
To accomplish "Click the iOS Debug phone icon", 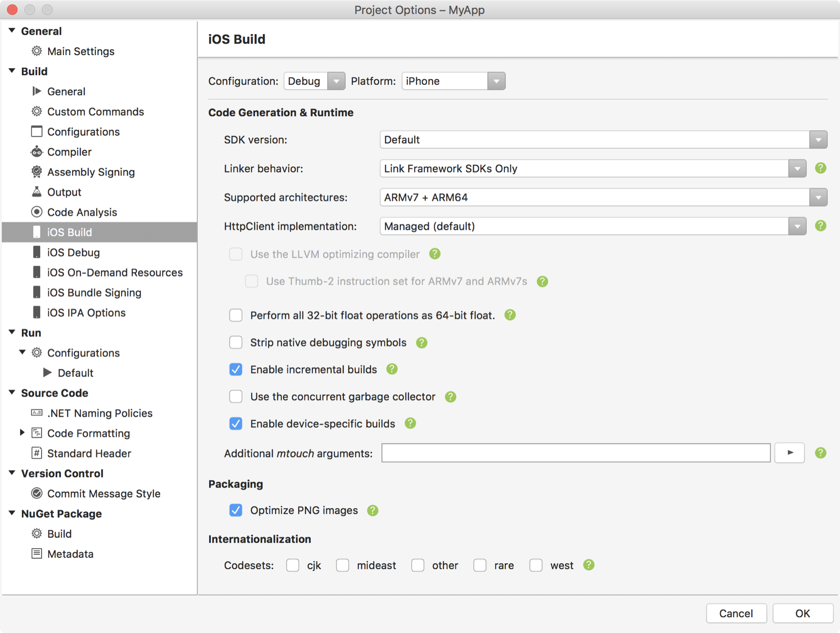I will pos(37,252).
